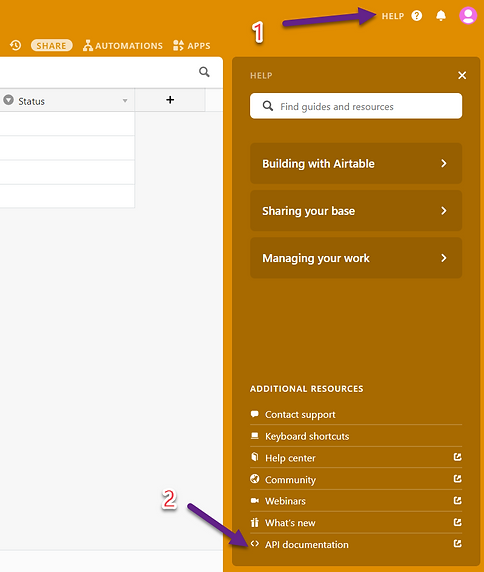
Task: Click the external link icon beside What's new
Action: [x=457, y=522]
